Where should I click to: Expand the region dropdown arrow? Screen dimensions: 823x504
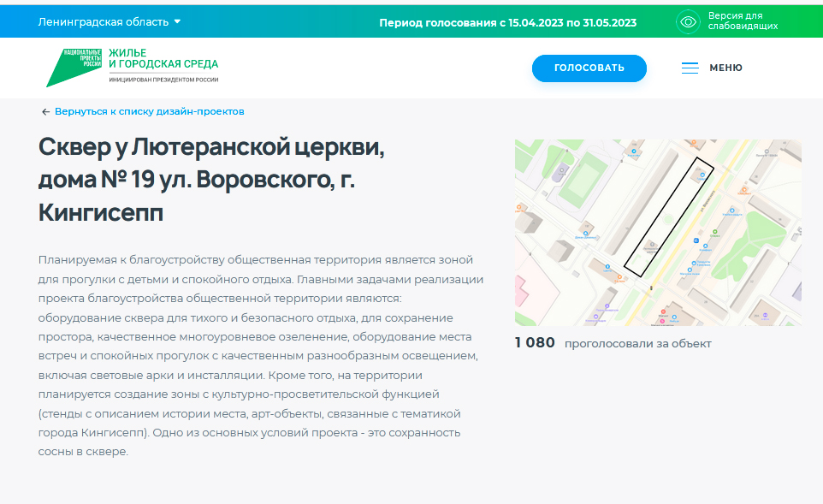(x=177, y=21)
